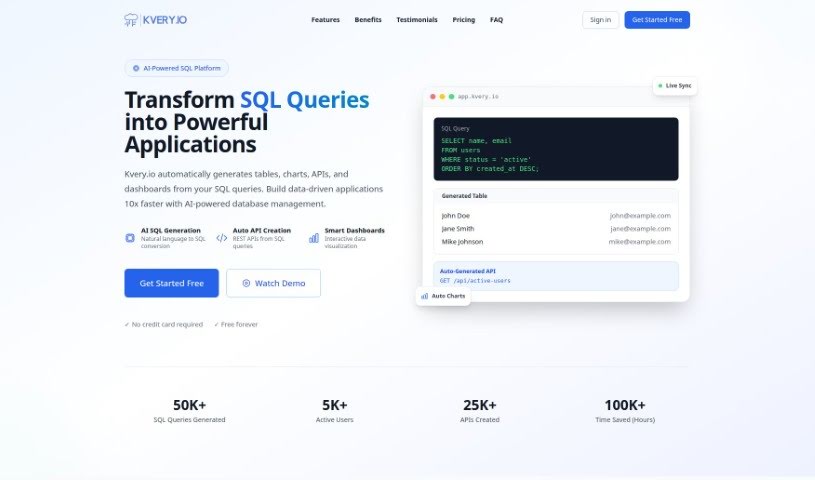Select the John Doe row in Generated Table
The height and width of the screenshot is (480, 815).
(555, 215)
